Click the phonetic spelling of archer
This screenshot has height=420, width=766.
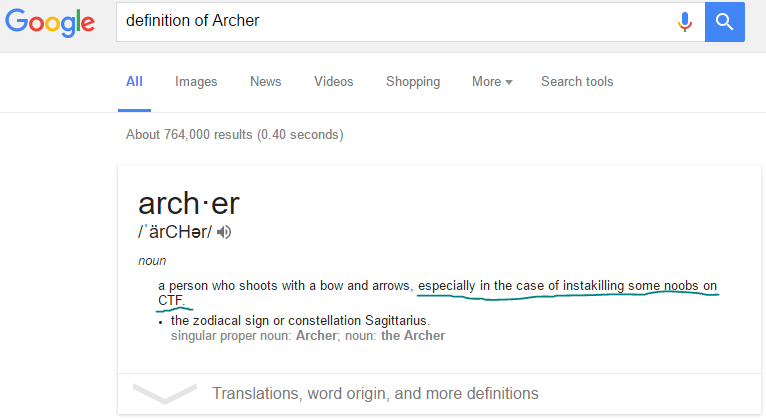click(x=174, y=233)
